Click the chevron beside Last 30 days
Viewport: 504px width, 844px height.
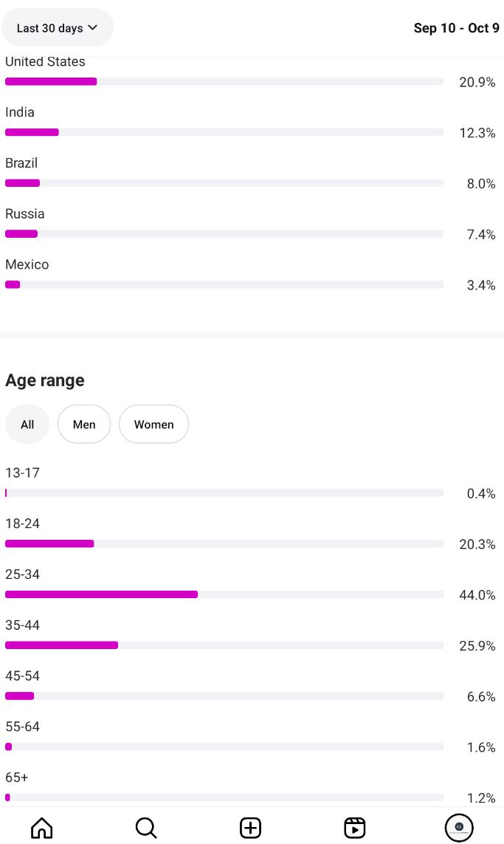(92, 28)
